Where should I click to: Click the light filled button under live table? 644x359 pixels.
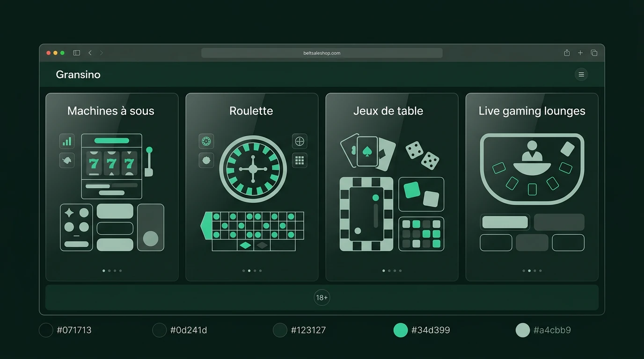point(505,222)
